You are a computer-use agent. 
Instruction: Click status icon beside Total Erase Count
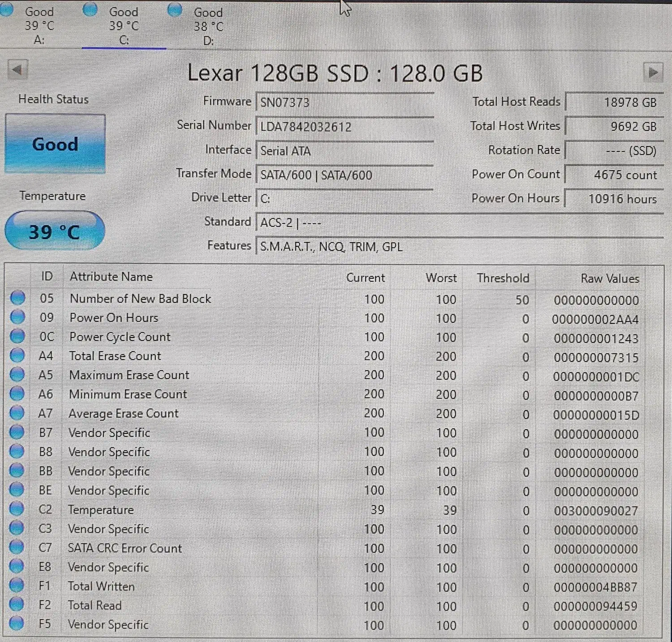pos(17,356)
